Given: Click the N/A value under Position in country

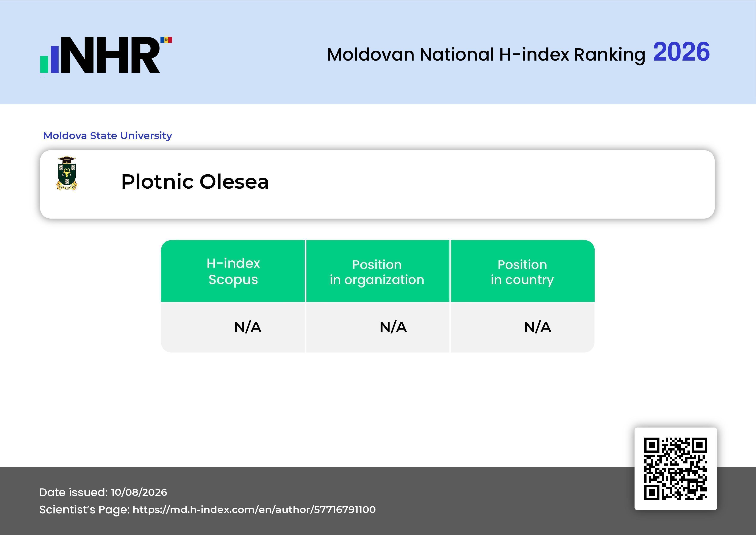Looking at the screenshot, I should (x=537, y=327).
